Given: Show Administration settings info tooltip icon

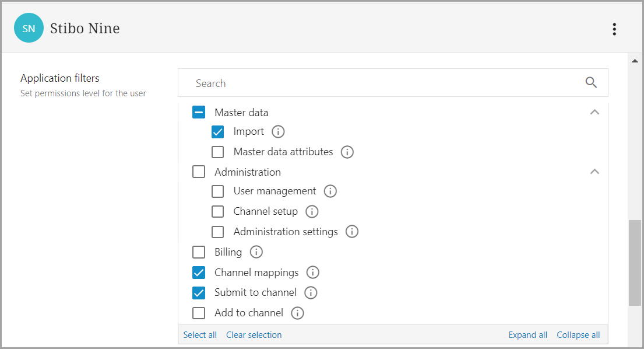Looking at the screenshot, I should (351, 232).
